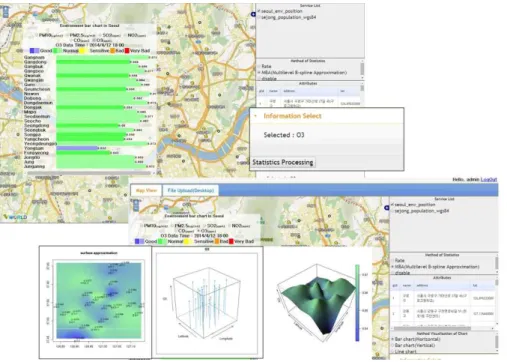Click zoom control on the upper map
Viewport: 507px width, 362px height.
[x=6, y=11]
